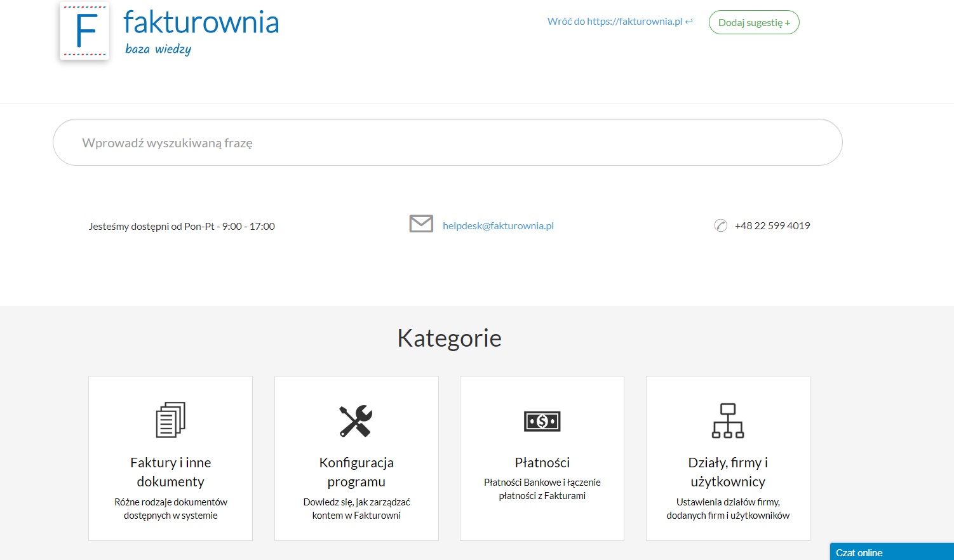Click the Dodaj sugestię + button
This screenshot has width=954, height=560.
tap(754, 22)
